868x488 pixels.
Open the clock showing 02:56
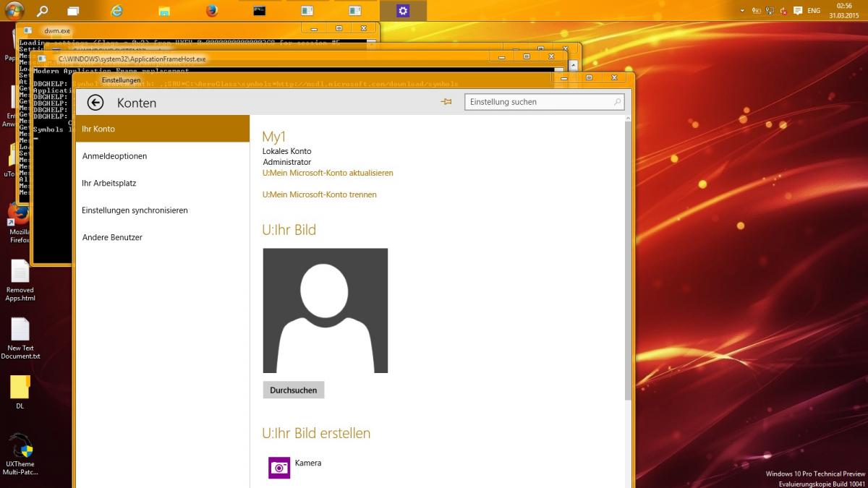point(843,10)
